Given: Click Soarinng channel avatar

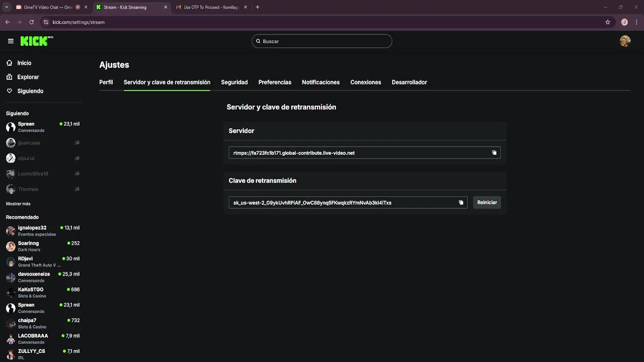Looking at the screenshot, I should coord(11,246).
